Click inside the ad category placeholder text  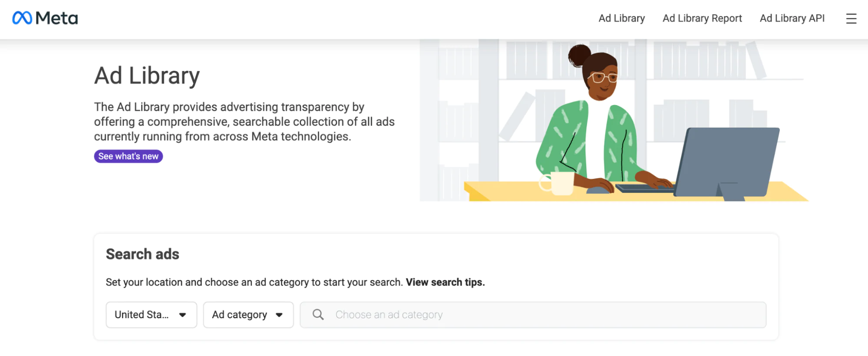(388, 314)
